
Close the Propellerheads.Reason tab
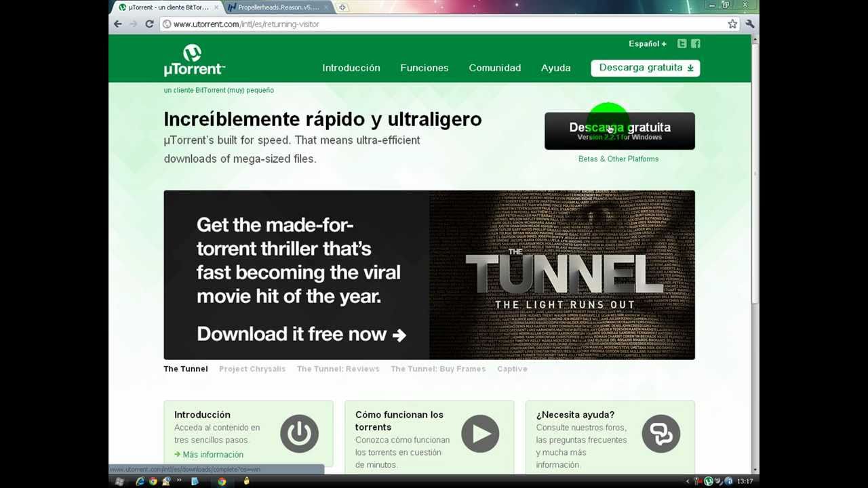327,7
